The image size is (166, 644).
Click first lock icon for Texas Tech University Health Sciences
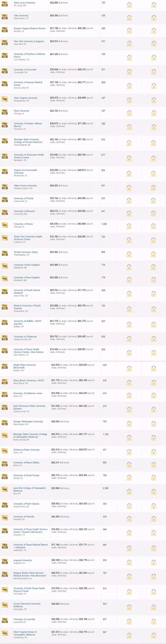tap(129, 240)
